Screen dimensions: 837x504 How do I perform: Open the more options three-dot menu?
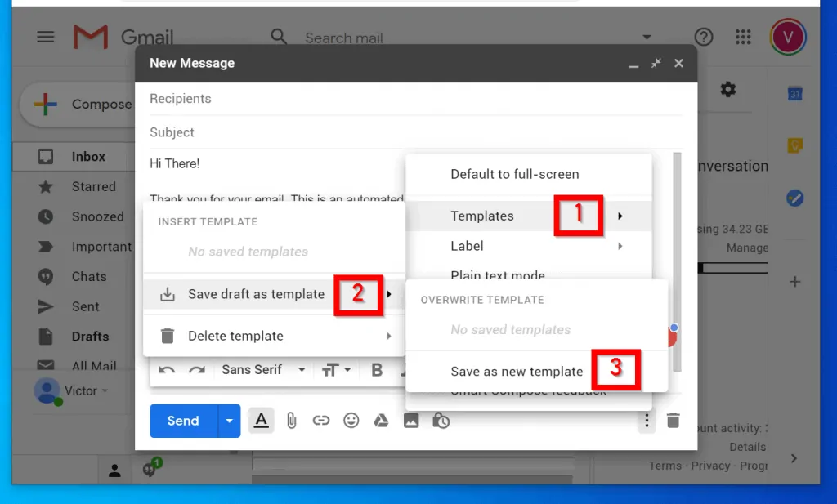pyautogui.click(x=647, y=421)
